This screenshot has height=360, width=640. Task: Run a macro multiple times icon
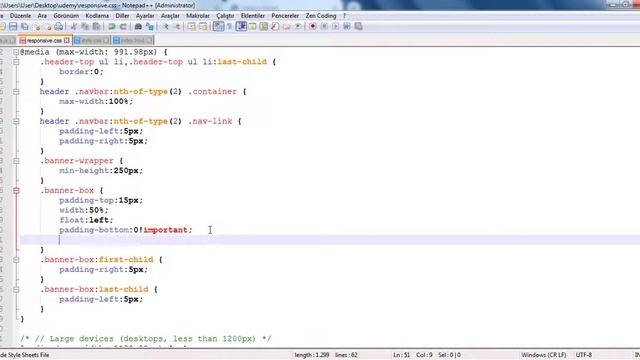[347, 27]
